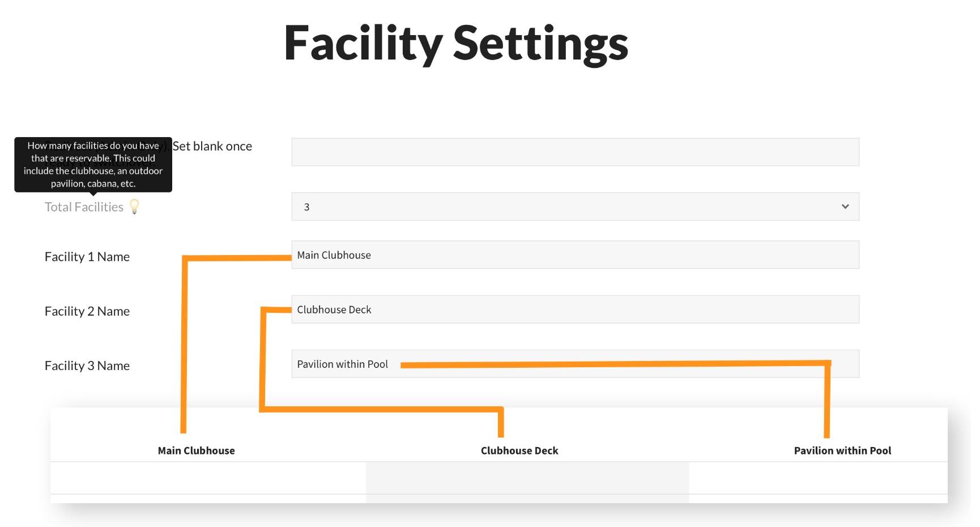Click the lightbulb help icon beside Total Facilities

135,207
